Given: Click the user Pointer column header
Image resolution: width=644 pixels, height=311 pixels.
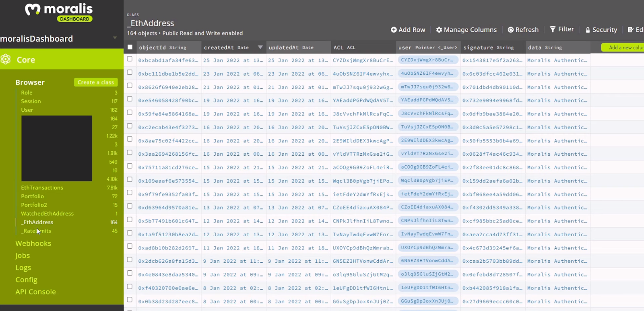Looking at the screenshot, I should (428, 47).
